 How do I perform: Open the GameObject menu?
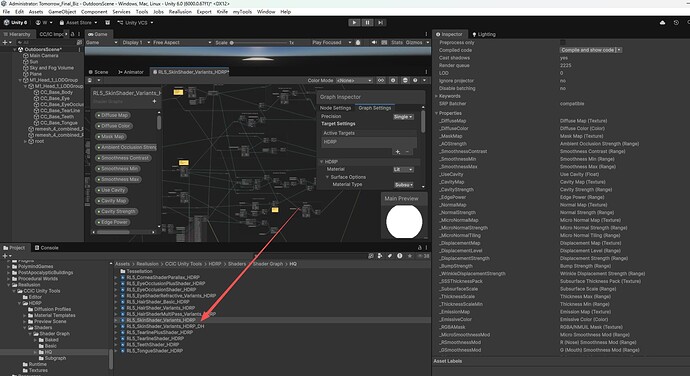pos(62,11)
